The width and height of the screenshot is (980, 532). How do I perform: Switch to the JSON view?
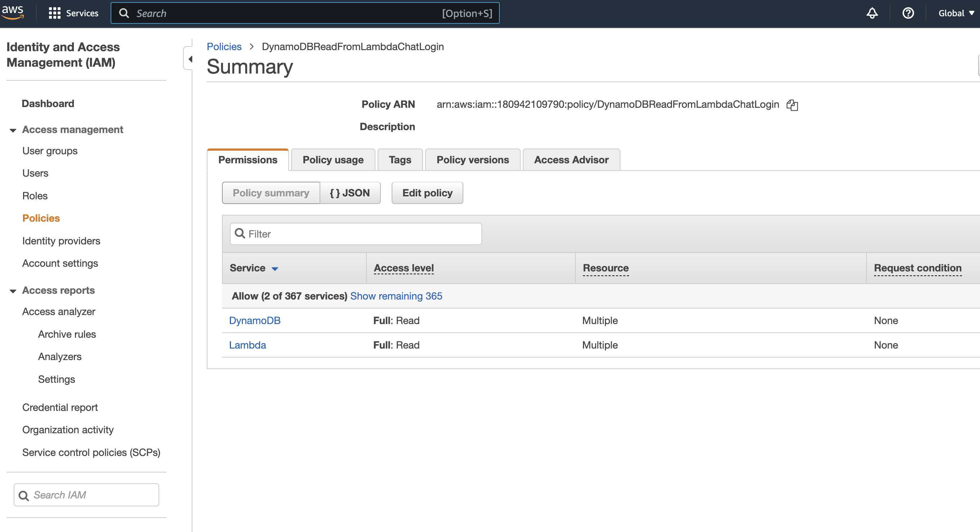pos(350,193)
